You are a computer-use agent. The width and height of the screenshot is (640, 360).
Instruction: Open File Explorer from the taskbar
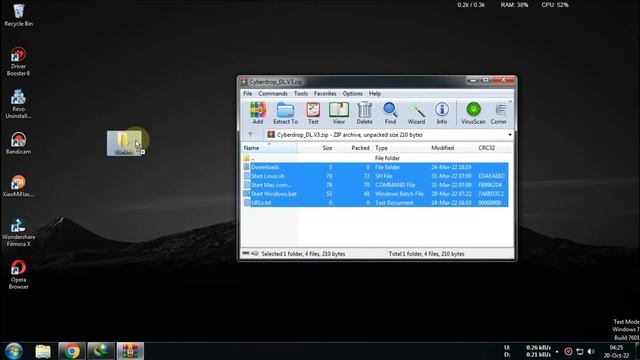pyautogui.click(x=43, y=351)
